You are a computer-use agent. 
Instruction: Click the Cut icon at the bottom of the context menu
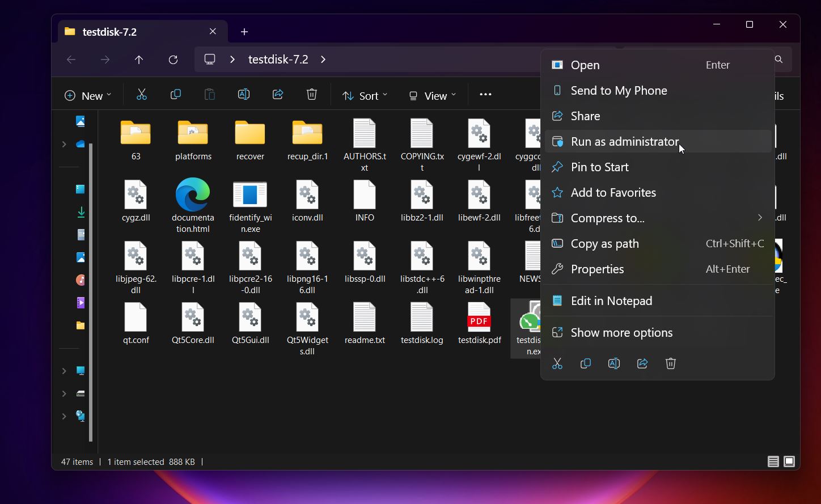click(557, 363)
